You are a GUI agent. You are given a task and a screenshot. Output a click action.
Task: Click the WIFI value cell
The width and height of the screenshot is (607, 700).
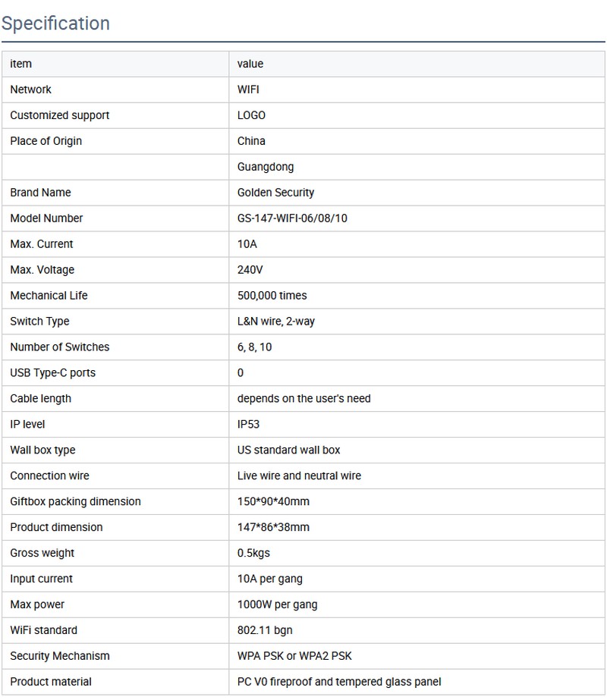(x=248, y=89)
